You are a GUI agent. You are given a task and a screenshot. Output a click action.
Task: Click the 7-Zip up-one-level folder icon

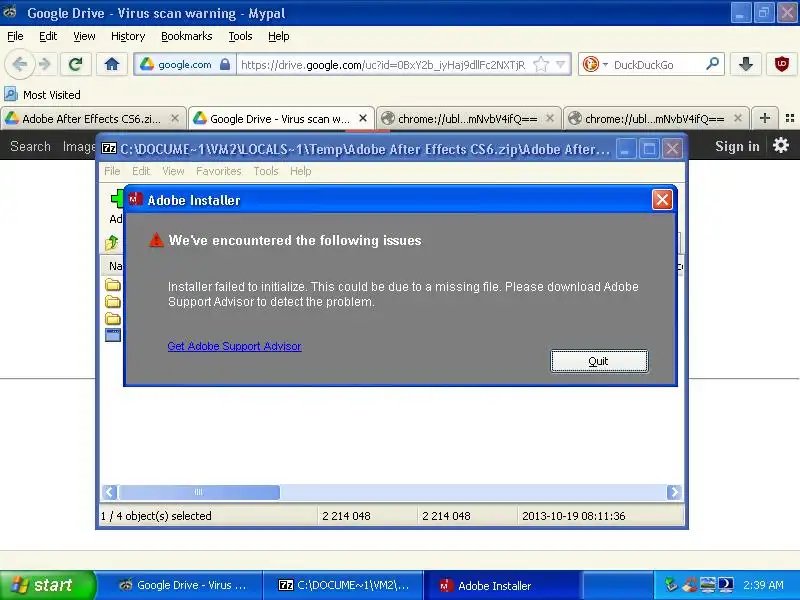point(112,243)
